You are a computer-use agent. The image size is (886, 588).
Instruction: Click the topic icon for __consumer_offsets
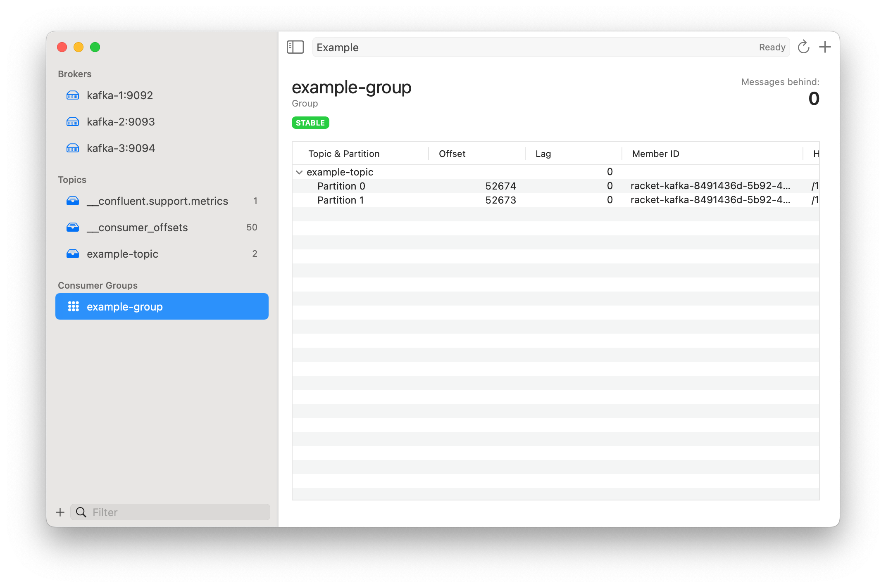coord(73,228)
